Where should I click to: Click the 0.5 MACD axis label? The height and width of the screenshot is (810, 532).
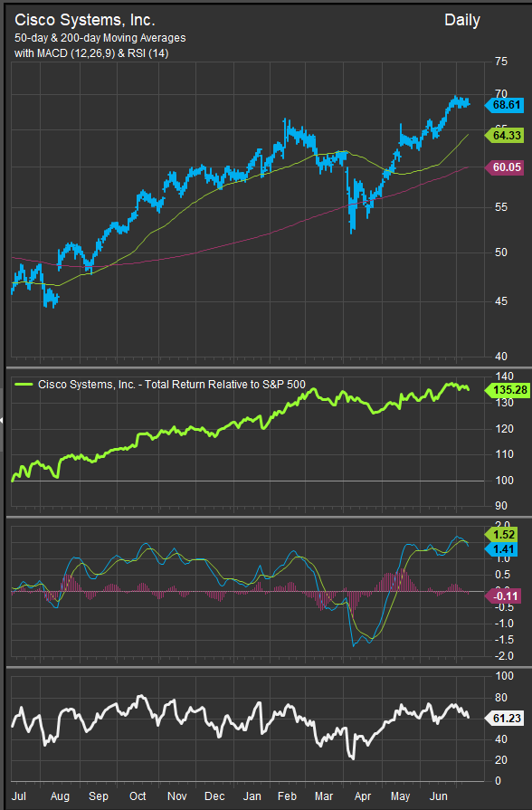504,575
